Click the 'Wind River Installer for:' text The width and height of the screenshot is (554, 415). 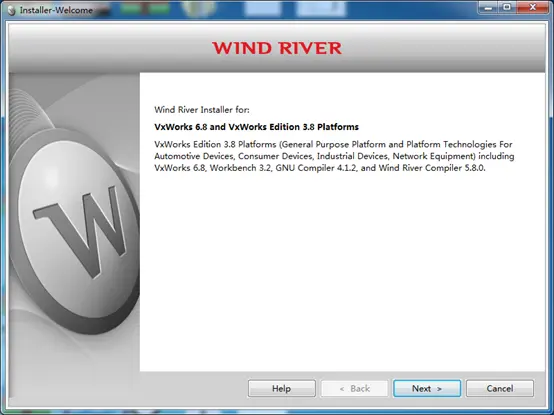tap(202, 110)
